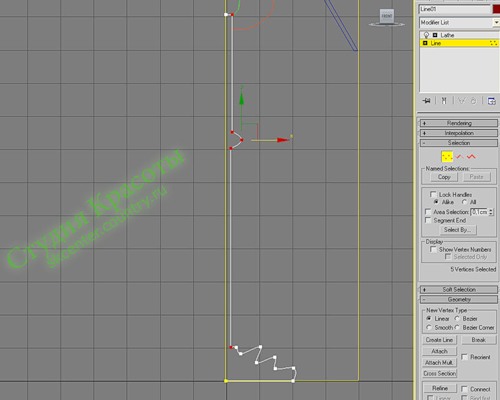Select the Alike radio button
Viewport: 500px width, 400px height.
tap(436, 202)
